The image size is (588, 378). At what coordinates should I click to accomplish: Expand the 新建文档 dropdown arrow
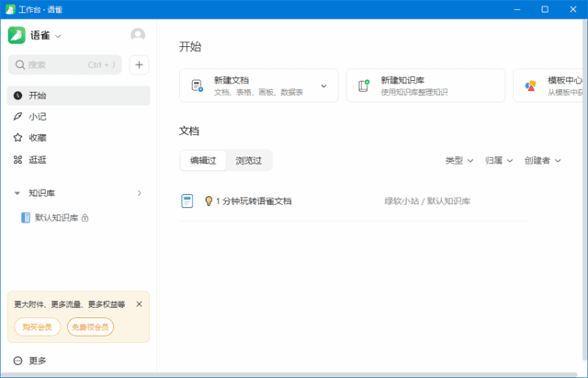coord(323,86)
